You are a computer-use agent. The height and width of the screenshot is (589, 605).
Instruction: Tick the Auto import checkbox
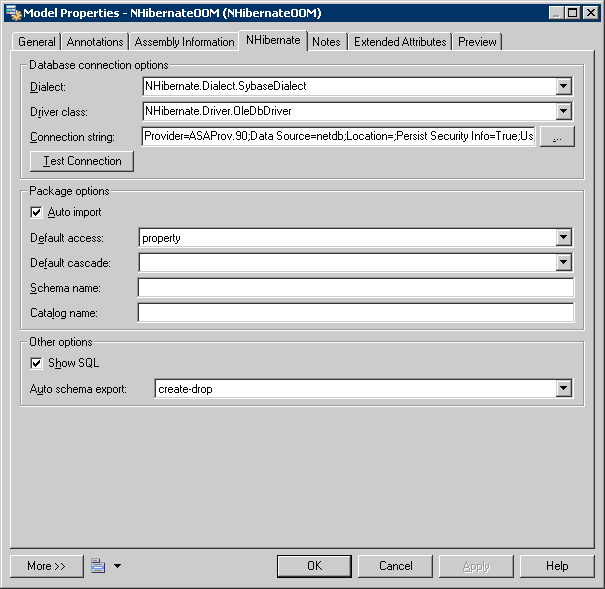point(36,213)
